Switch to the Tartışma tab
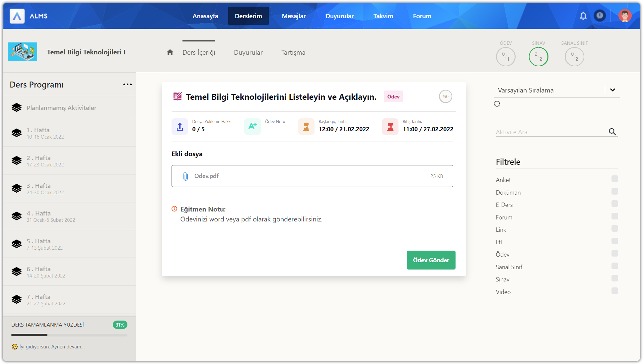The width and height of the screenshot is (643, 364). pyautogui.click(x=293, y=52)
